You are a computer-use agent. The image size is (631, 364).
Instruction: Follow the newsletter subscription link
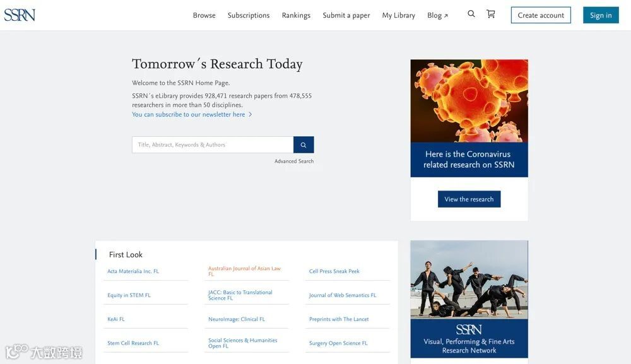coord(192,115)
